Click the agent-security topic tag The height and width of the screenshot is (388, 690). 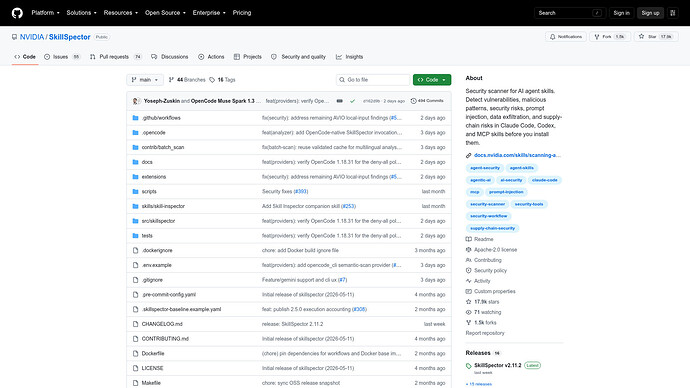(485, 168)
